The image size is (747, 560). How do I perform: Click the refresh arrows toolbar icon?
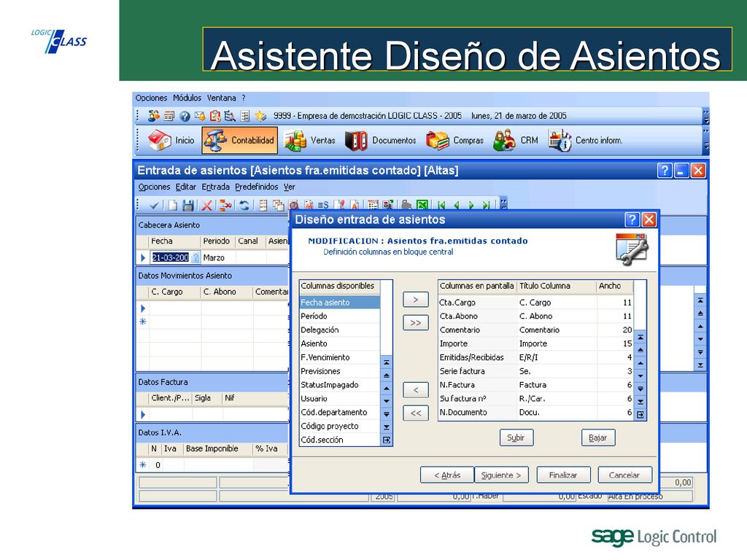(x=244, y=205)
